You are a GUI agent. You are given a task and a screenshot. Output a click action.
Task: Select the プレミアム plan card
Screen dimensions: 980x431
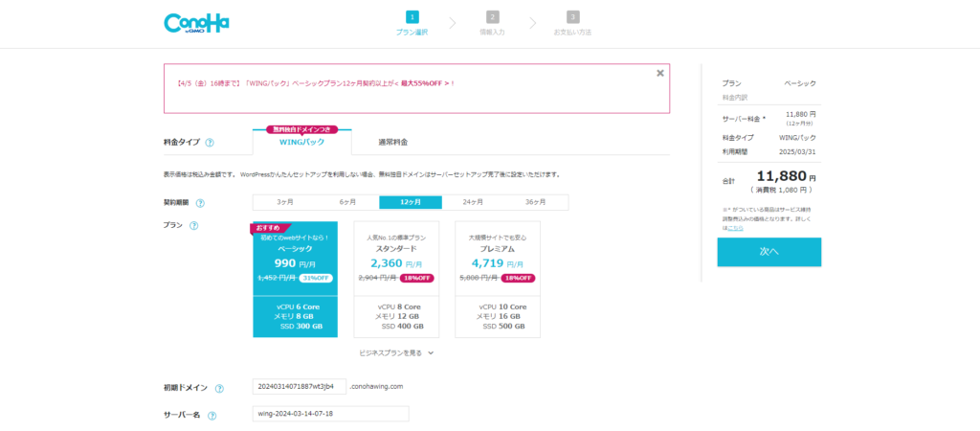coord(498,280)
